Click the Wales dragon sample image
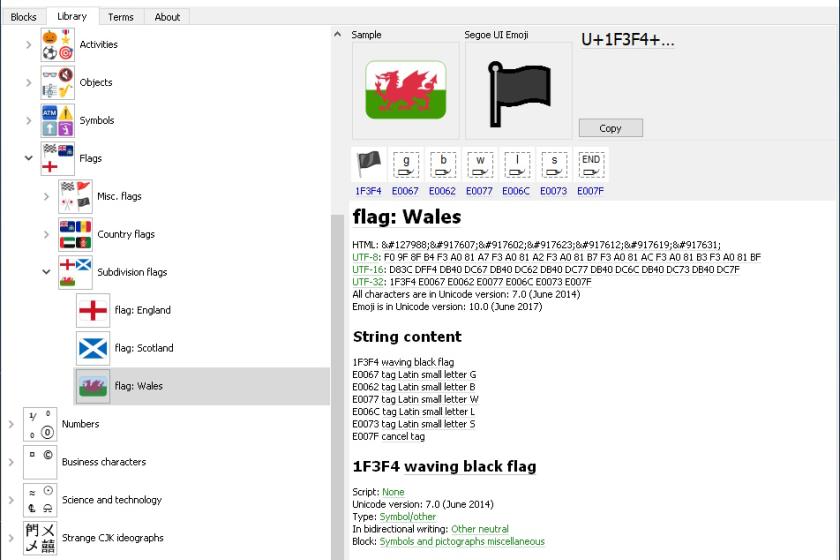 [406, 91]
